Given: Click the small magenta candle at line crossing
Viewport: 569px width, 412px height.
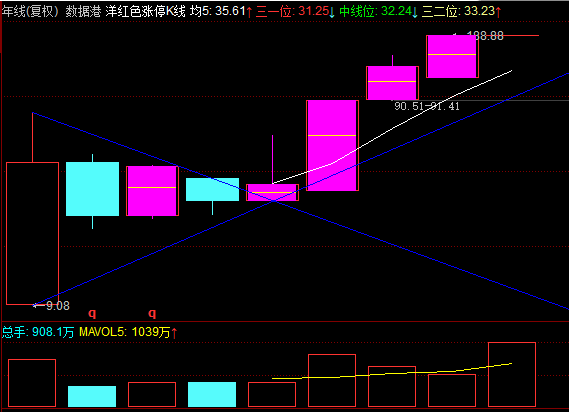Looking at the screenshot, I should tap(273, 192).
